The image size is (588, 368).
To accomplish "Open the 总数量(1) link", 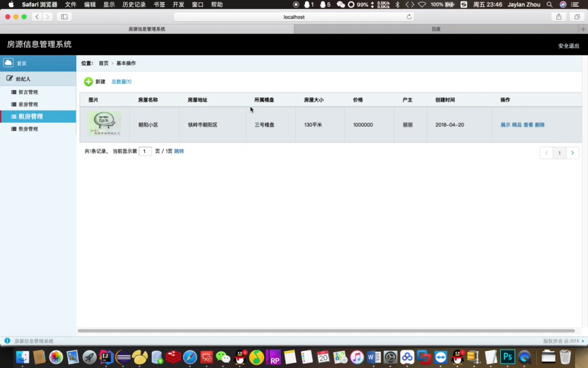I will click(121, 82).
